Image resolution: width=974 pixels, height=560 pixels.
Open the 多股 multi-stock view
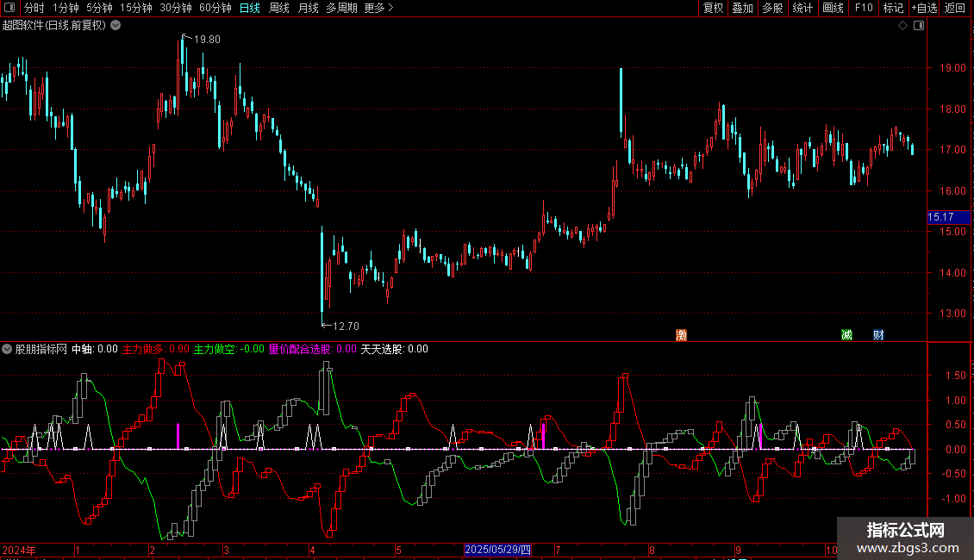(x=772, y=8)
